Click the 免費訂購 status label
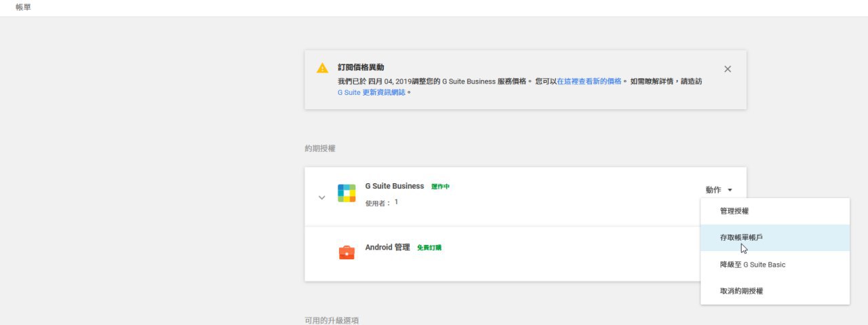 click(429, 248)
